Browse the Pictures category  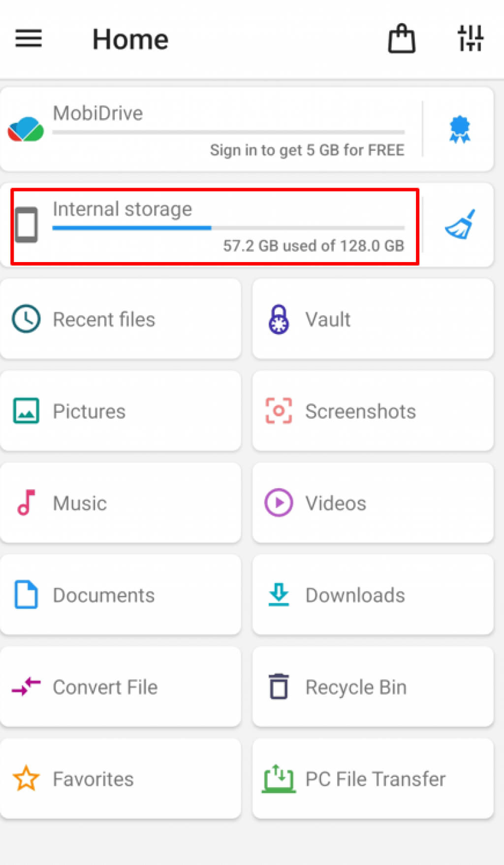click(121, 411)
